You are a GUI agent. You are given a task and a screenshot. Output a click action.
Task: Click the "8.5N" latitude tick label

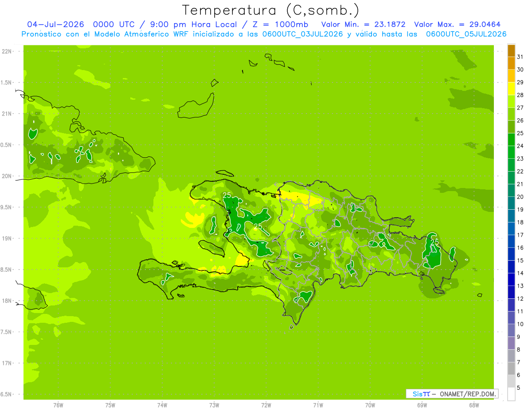tap(7, 270)
